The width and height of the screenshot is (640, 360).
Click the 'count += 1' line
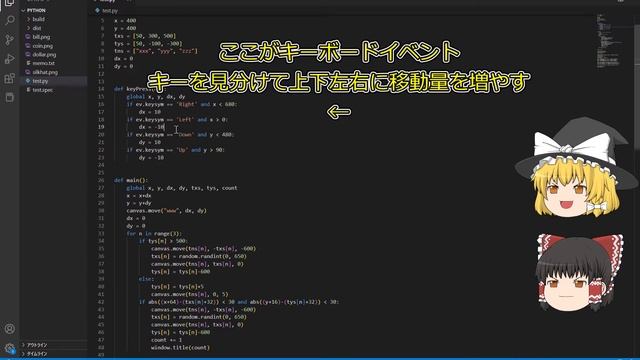167,340
